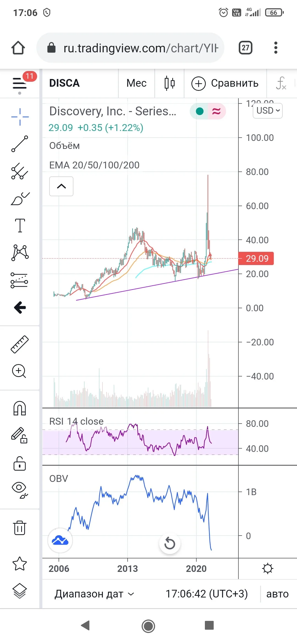
Task: Open favorites star toolbar icon
Action: tap(20, 563)
